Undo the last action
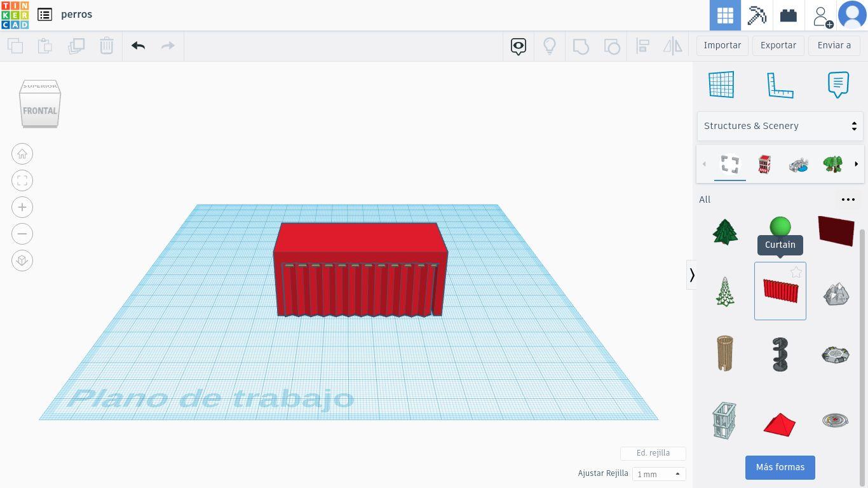This screenshot has height=488, width=868. tap(138, 46)
